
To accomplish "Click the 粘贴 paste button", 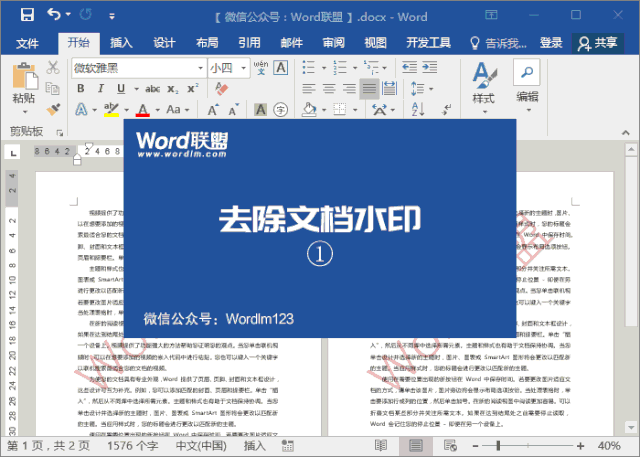I will click(24, 88).
